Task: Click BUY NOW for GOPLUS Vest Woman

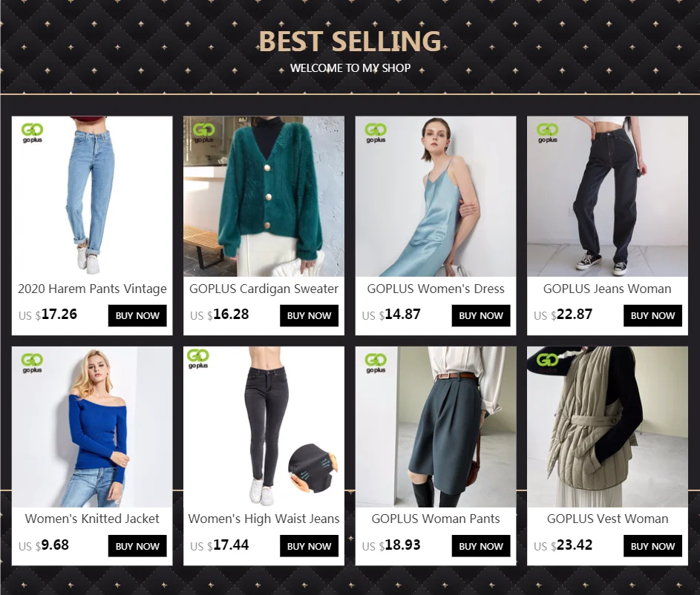Action: tap(652, 546)
